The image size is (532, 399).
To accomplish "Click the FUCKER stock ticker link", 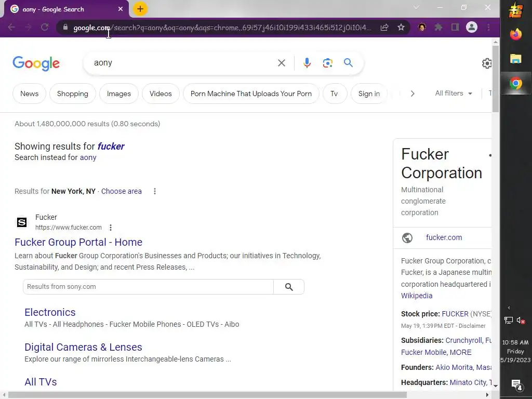I will (x=455, y=314).
